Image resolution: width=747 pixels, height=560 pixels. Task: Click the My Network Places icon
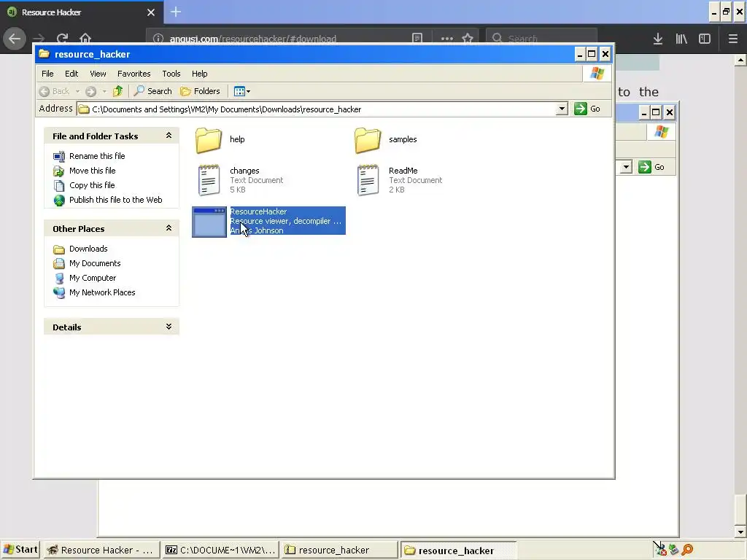click(59, 293)
